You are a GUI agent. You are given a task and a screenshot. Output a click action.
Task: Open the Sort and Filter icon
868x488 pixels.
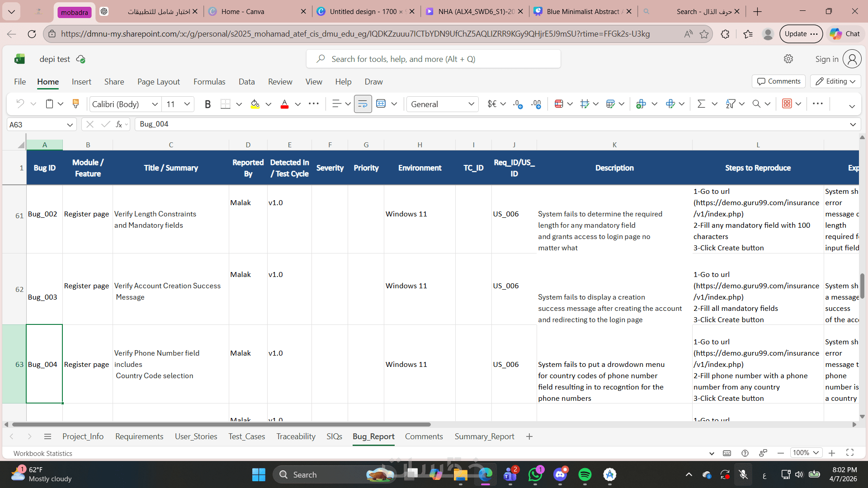point(731,104)
